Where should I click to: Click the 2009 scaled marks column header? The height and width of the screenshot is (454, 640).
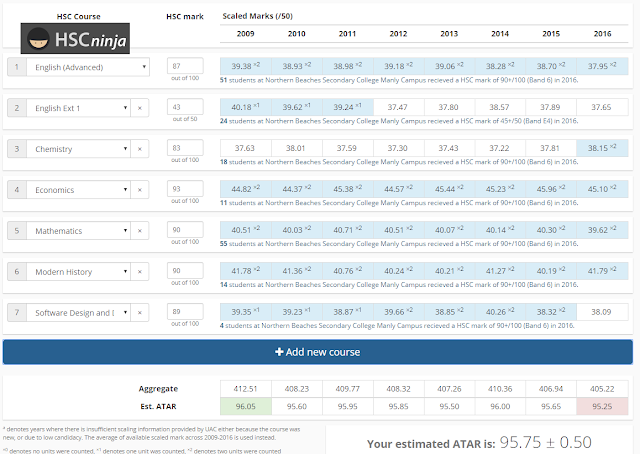(x=245, y=33)
